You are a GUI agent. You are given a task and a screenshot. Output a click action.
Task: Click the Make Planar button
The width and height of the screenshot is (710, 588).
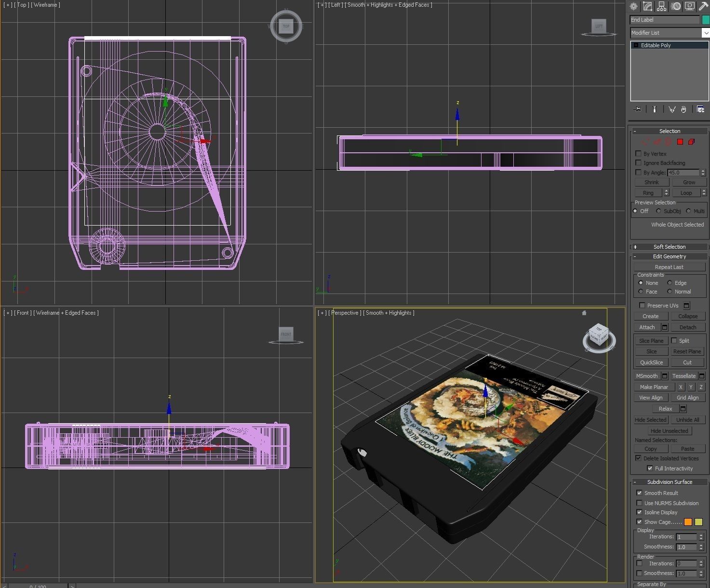[x=654, y=387]
